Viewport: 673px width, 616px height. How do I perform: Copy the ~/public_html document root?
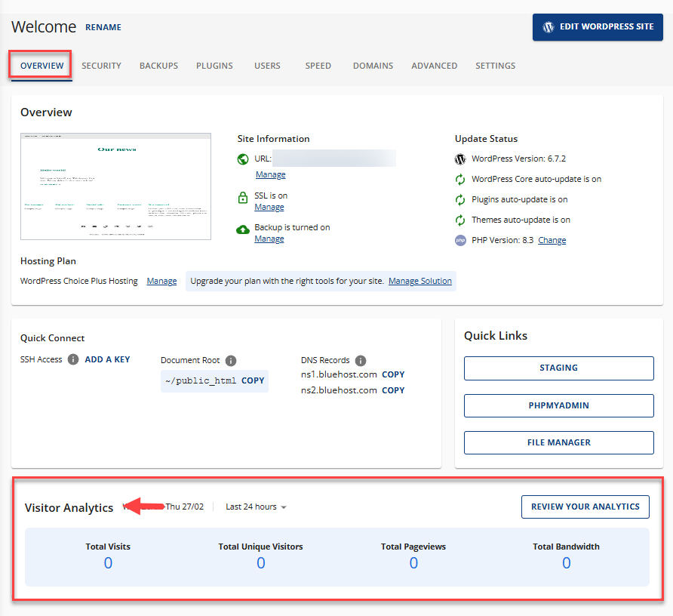pyautogui.click(x=253, y=380)
